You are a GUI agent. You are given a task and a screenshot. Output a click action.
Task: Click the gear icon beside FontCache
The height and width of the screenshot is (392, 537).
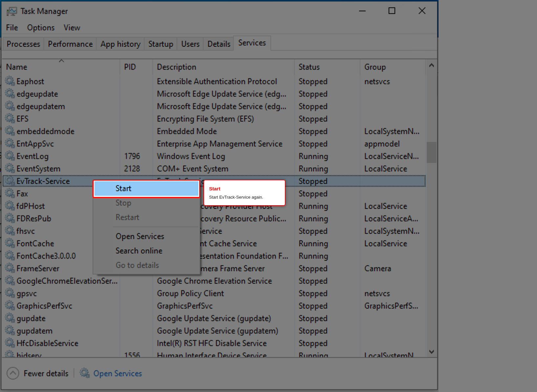10,243
